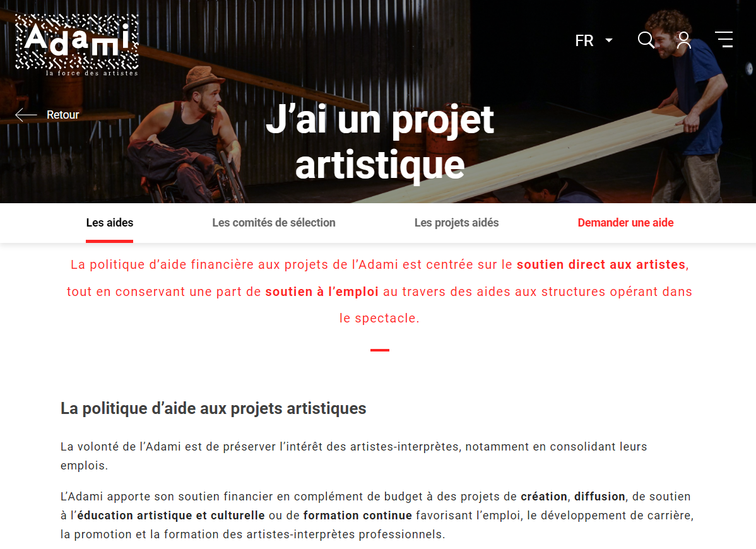Click bold words 'éducation artistique et culturelle'
Image resolution: width=756 pixels, height=549 pixels.
pos(171,516)
